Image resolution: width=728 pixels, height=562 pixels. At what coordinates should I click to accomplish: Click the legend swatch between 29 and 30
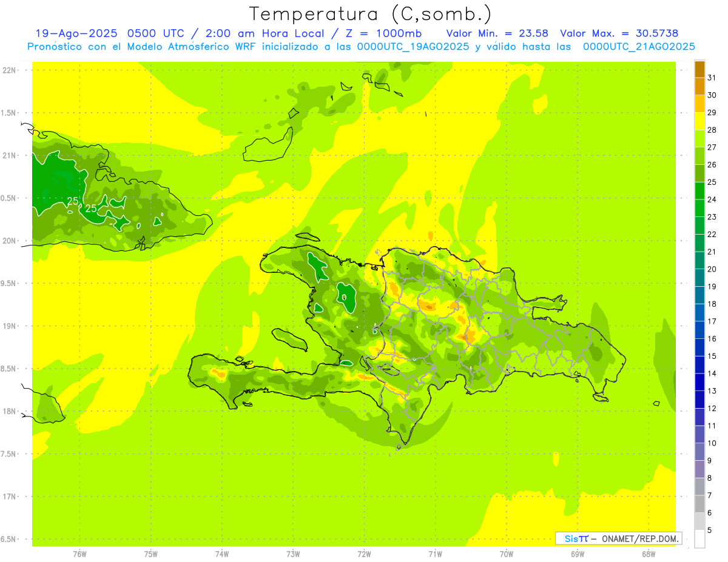[699, 104]
